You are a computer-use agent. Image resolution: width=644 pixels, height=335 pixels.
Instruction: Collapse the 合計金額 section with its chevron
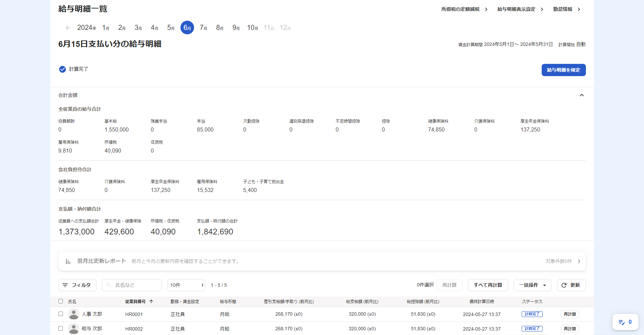(582, 95)
